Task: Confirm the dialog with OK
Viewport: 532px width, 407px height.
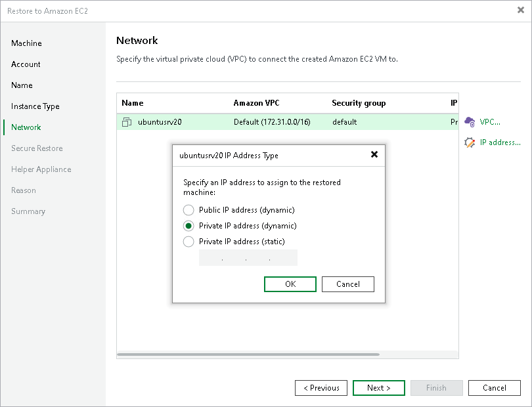Action: [x=290, y=284]
